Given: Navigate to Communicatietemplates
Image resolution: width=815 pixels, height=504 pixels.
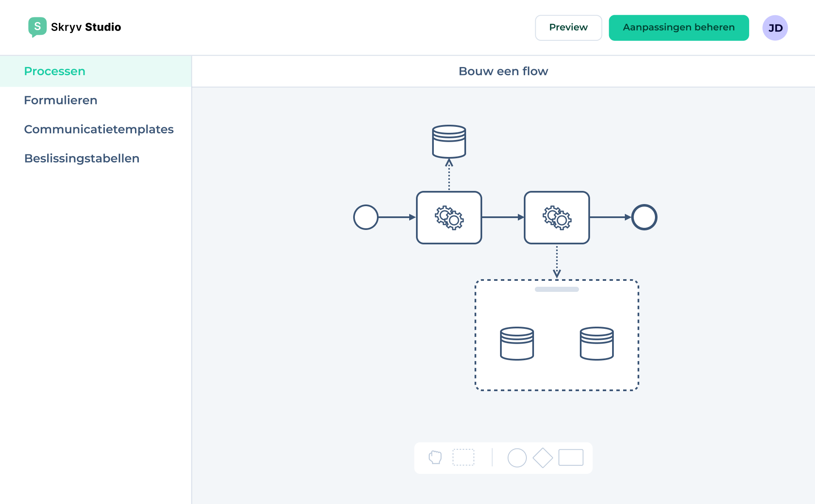Looking at the screenshot, I should pos(99,129).
